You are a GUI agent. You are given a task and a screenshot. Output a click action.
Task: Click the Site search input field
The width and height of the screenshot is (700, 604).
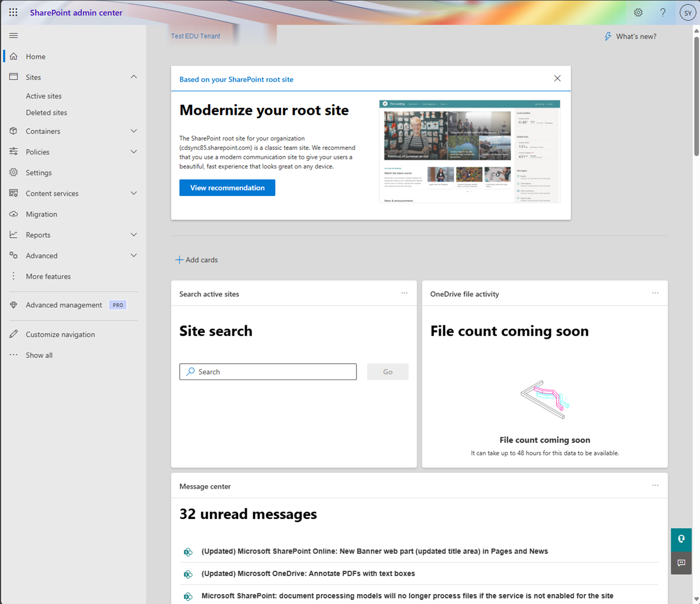tap(268, 372)
